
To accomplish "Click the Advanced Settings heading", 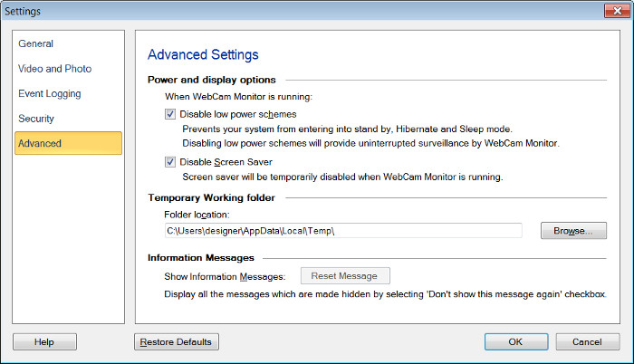I will [x=203, y=55].
